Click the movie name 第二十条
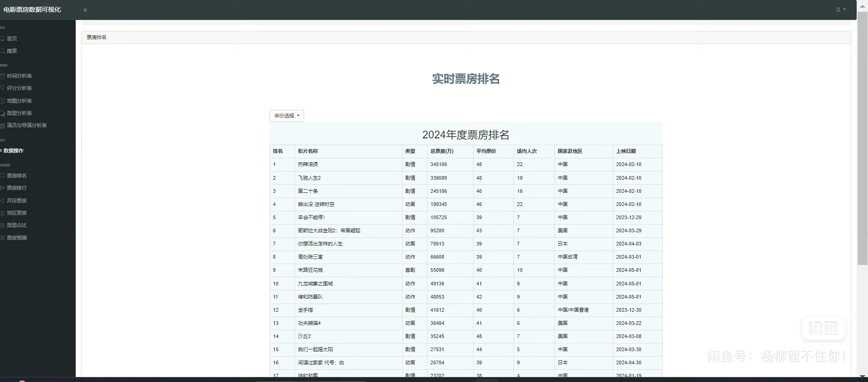The width and height of the screenshot is (868, 382). 308,191
